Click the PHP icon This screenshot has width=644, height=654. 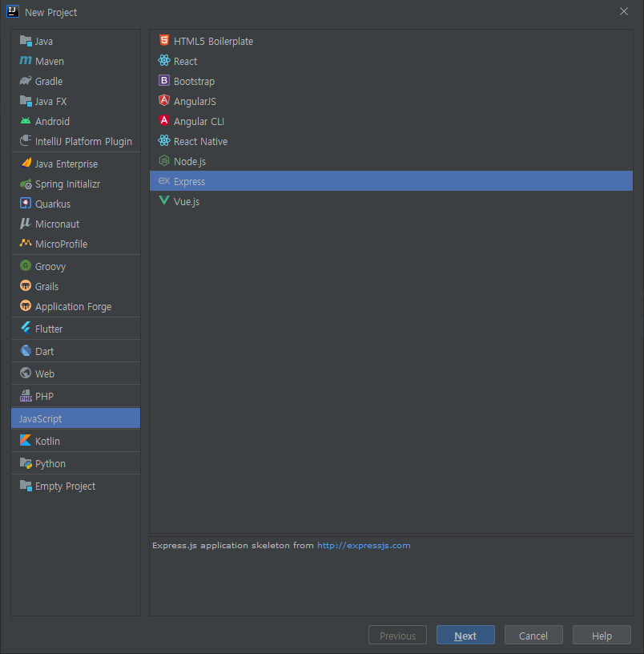(26, 395)
